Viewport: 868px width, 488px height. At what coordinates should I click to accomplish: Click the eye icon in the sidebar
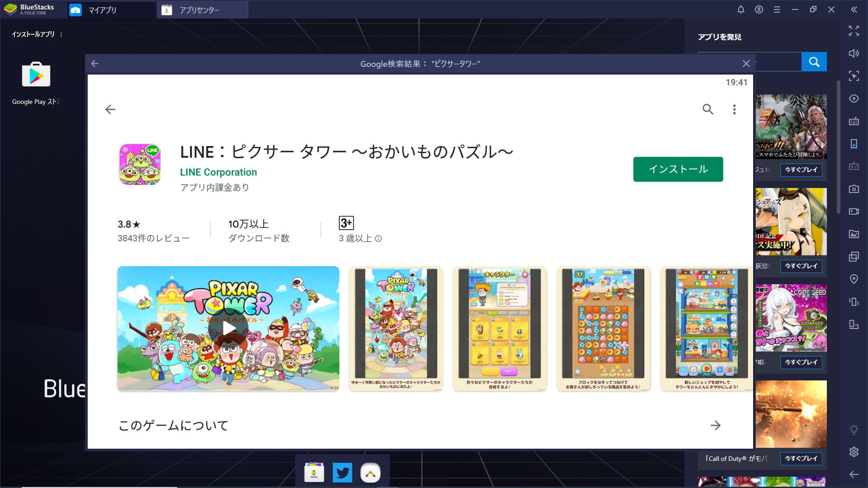pyautogui.click(x=854, y=99)
